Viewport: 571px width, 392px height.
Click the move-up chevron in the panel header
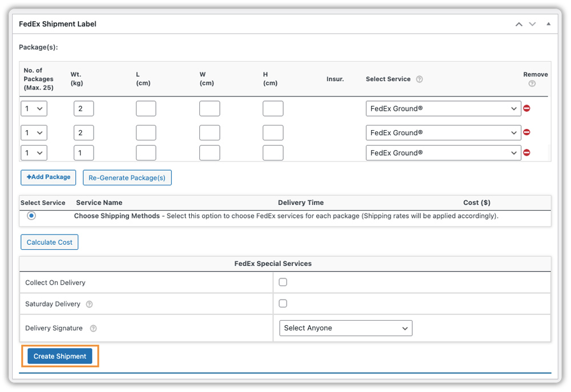point(519,25)
